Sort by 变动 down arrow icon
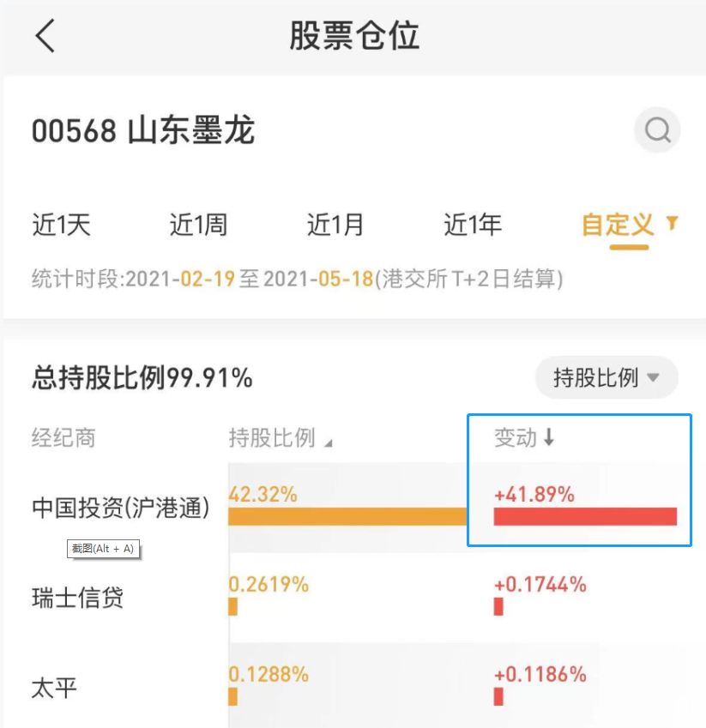Screen dimensions: 706x728 549,438
